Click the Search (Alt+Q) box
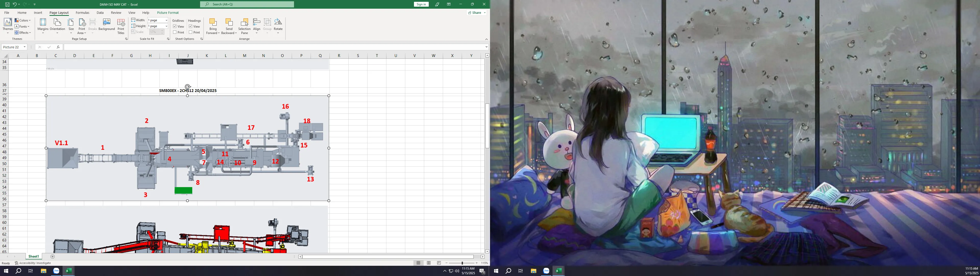 247,4
